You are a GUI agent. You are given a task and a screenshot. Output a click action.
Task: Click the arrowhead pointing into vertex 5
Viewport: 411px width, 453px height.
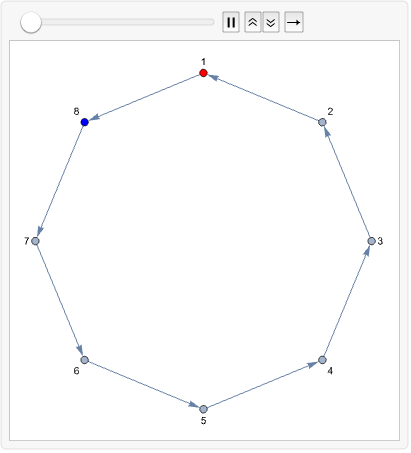[x=194, y=405]
